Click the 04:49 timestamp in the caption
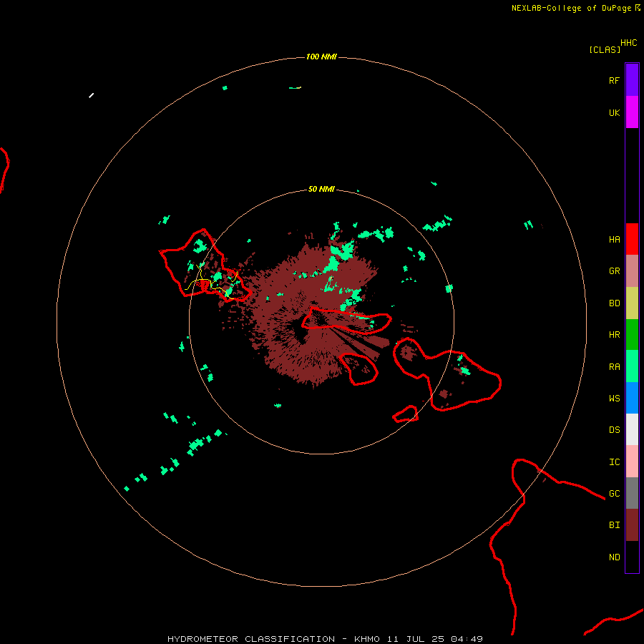644x644 pixels. click(467, 639)
